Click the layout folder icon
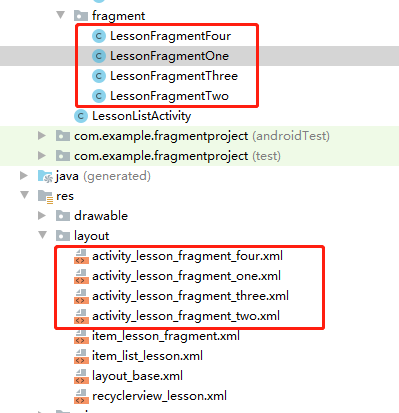 (x=63, y=236)
